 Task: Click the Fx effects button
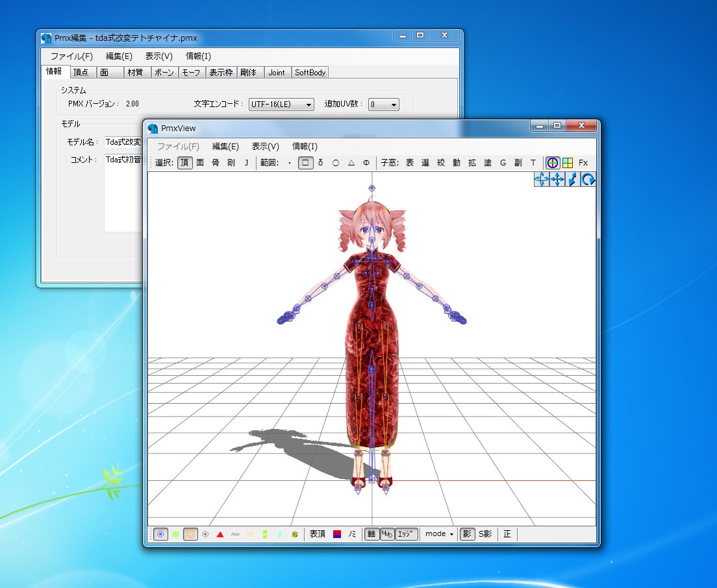pos(583,163)
